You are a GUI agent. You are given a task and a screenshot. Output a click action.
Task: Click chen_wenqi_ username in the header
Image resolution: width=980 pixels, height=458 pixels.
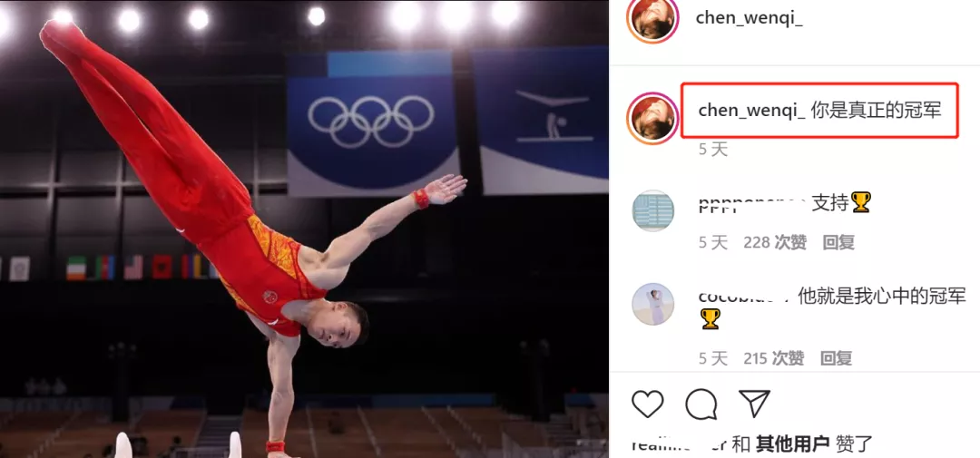click(750, 17)
